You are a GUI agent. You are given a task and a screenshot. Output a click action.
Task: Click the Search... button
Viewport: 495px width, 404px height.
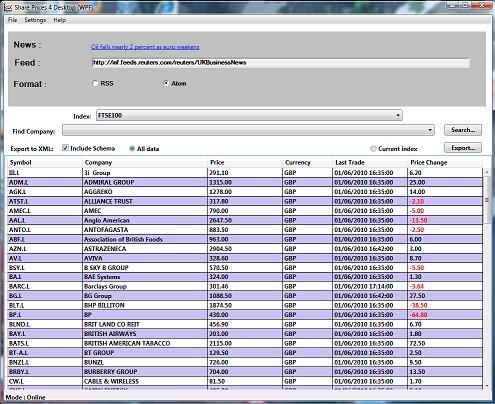[463, 130]
